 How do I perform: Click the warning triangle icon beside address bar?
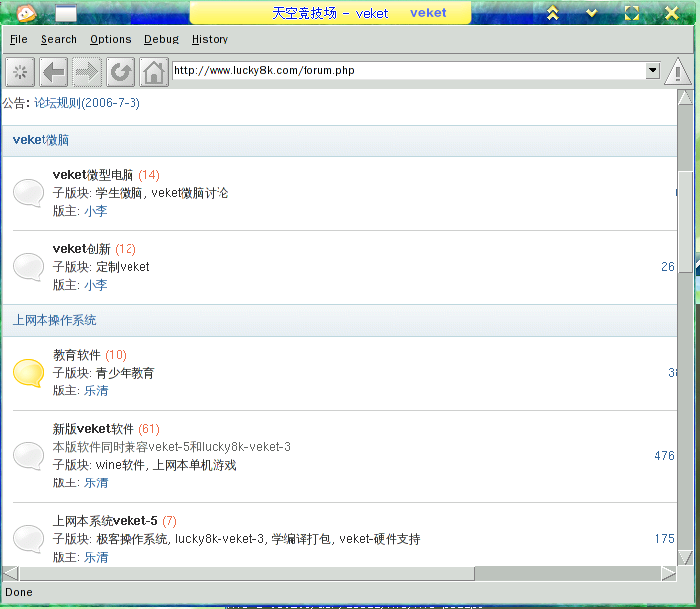(x=678, y=71)
